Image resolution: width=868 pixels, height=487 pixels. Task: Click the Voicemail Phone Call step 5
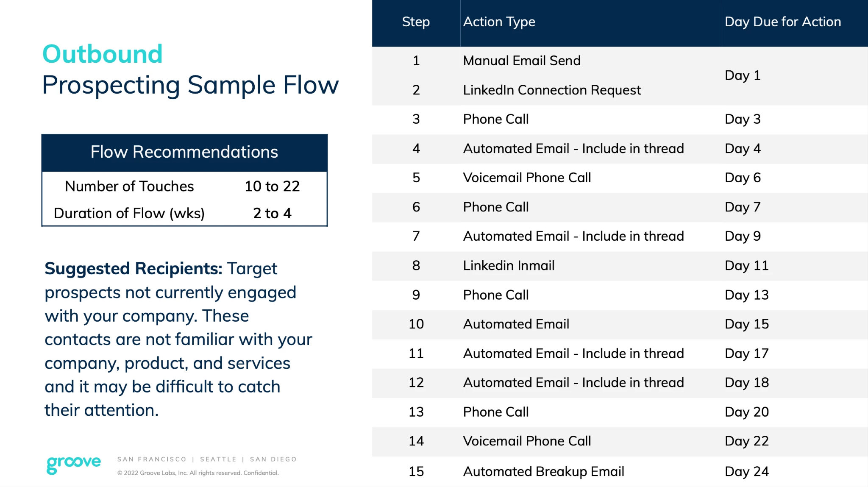pyautogui.click(x=527, y=178)
